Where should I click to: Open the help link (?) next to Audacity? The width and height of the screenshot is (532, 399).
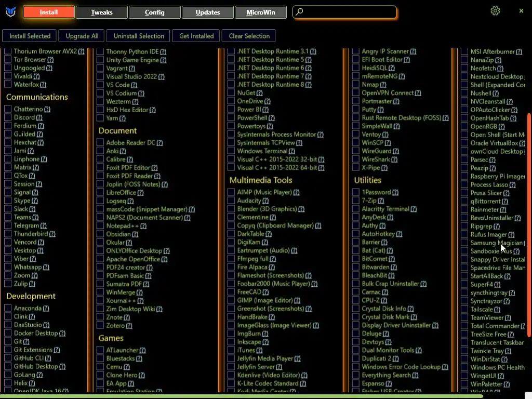coord(265,201)
